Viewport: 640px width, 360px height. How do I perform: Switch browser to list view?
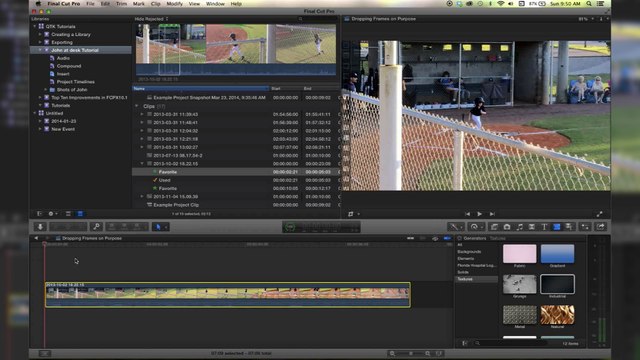(80, 213)
